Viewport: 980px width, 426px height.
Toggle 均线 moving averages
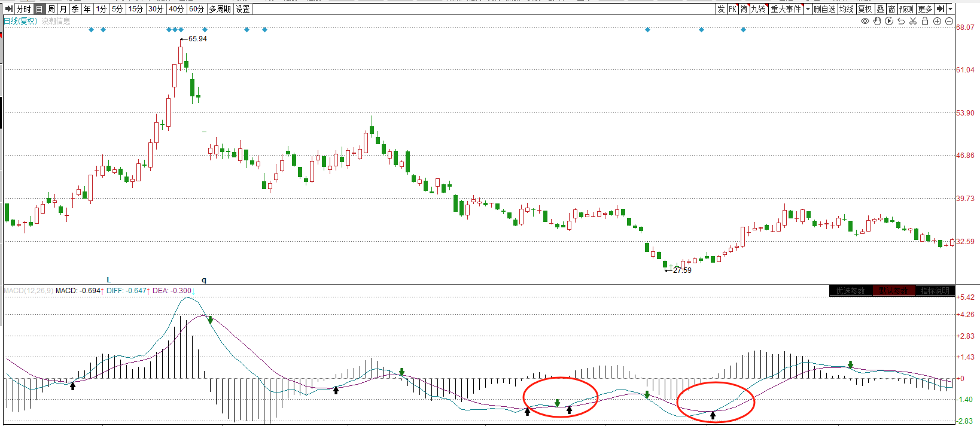click(x=847, y=9)
